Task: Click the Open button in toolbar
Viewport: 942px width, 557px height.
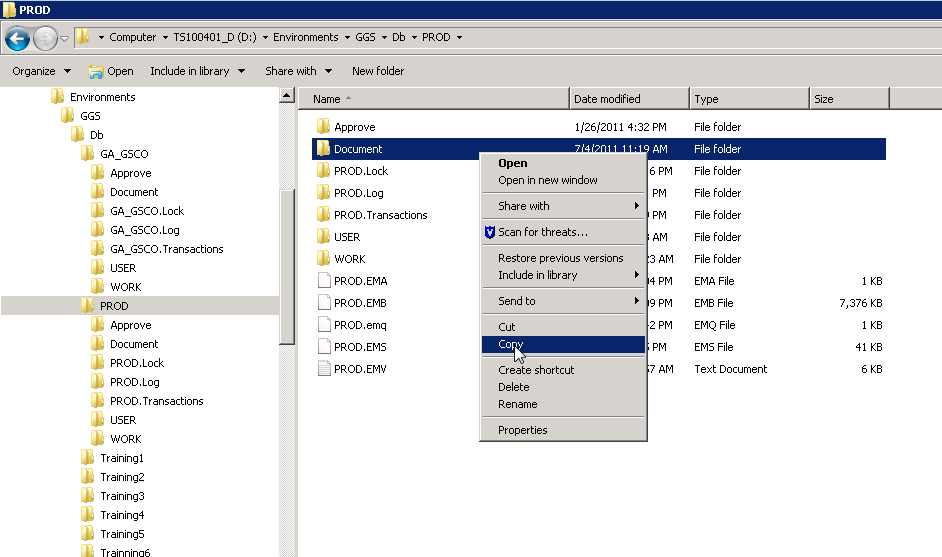Action: coord(111,71)
